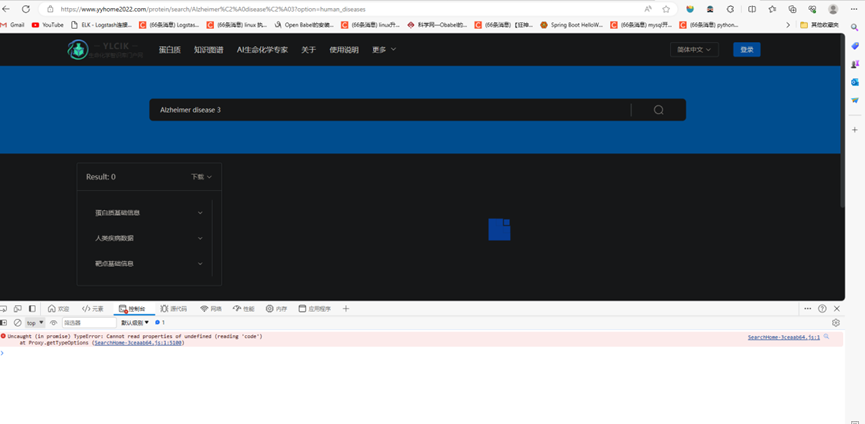
Task: Open the 知识图谱 navigation item
Action: pyautogui.click(x=209, y=50)
